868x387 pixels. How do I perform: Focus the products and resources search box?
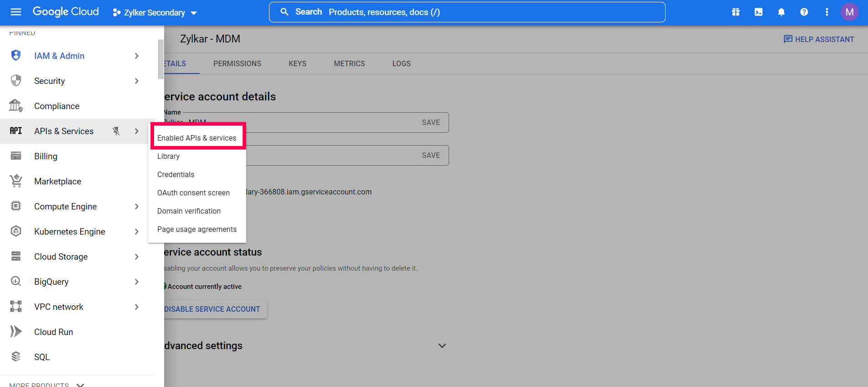[x=467, y=12]
